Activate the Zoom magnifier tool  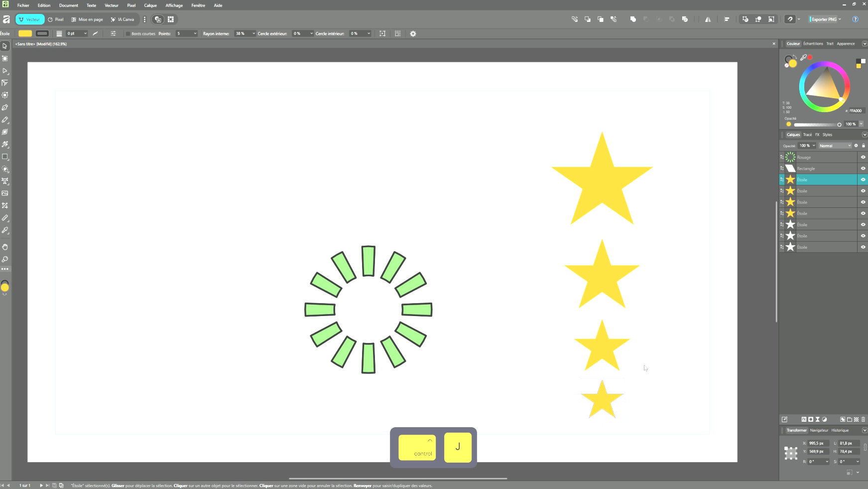tap(5, 259)
